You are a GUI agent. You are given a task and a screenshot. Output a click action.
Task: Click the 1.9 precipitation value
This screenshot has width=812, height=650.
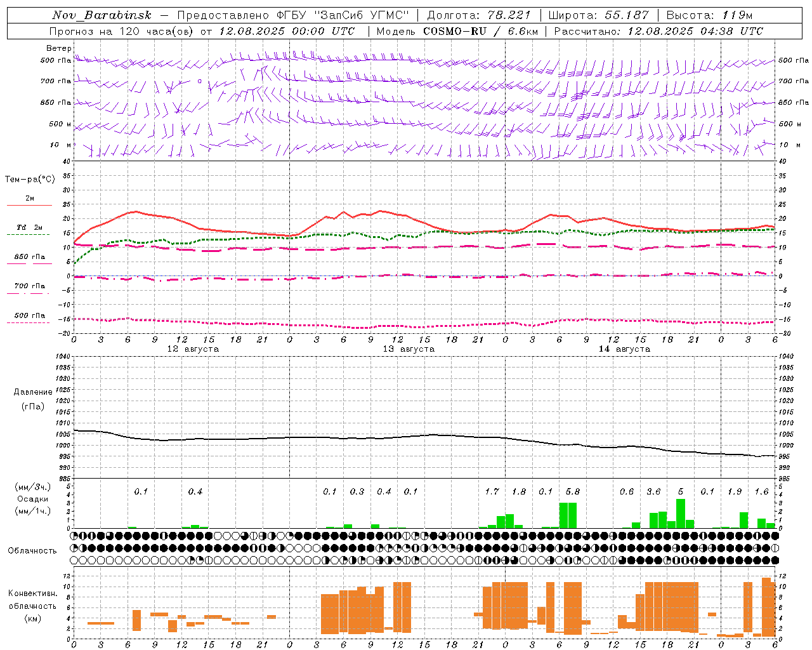[x=735, y=491]
